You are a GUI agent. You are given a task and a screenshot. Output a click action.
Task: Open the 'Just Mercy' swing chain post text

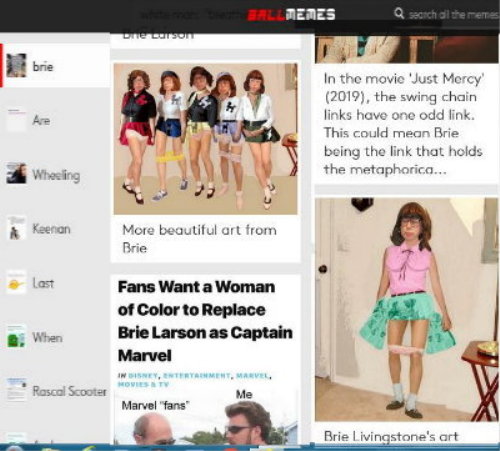point(403,124)
